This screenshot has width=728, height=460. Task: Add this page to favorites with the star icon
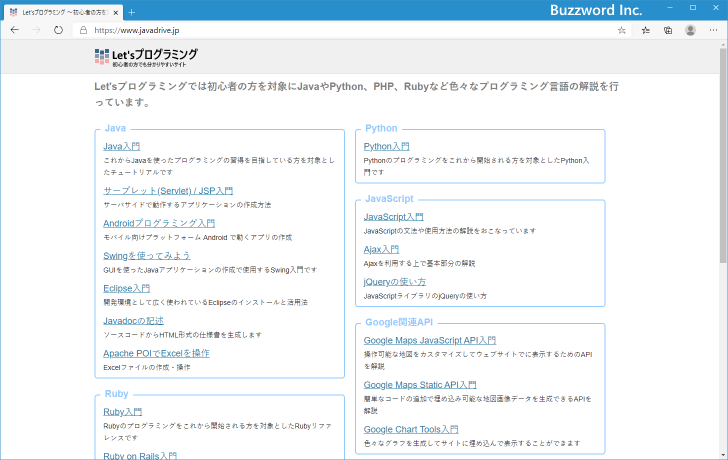click(x=622, y=30)
